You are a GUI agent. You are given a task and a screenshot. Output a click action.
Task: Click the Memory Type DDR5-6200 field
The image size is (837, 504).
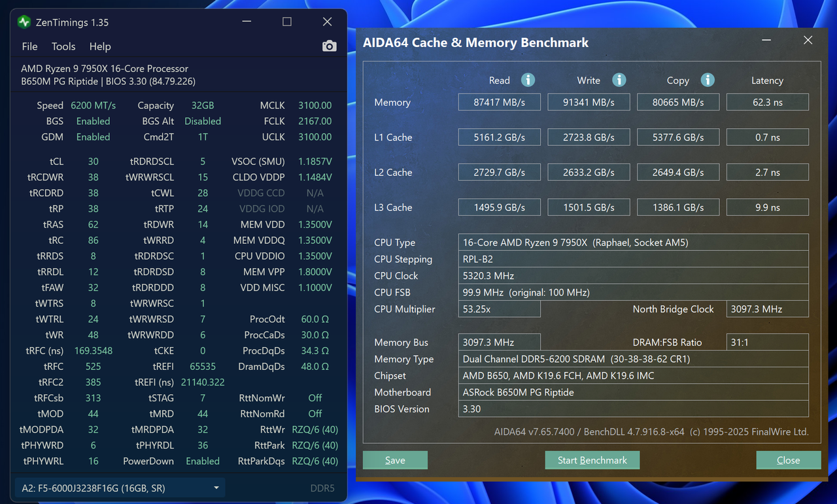[x=634, y=359]
